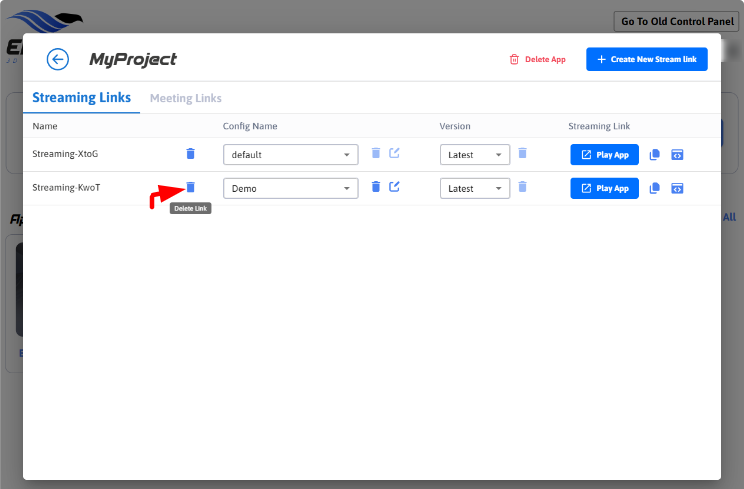
Task: Copy the streaming link for Streaming-XtoG
Action: click(x=655, y=155)
